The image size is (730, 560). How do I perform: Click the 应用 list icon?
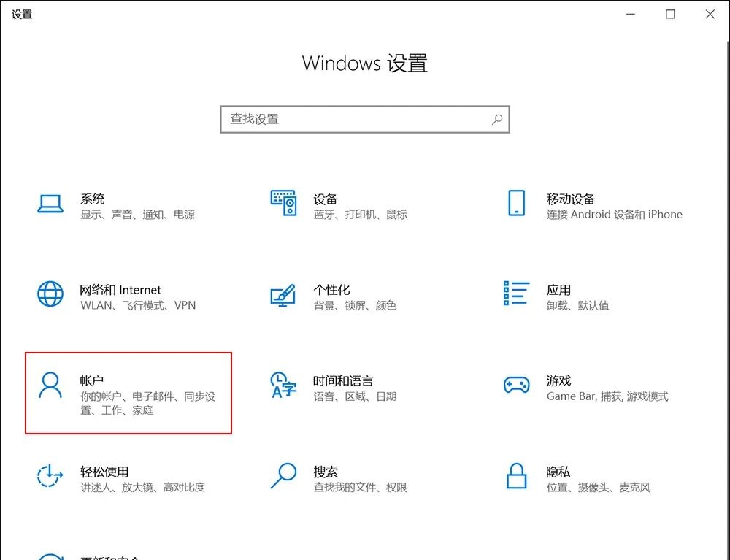coord(516,294)
